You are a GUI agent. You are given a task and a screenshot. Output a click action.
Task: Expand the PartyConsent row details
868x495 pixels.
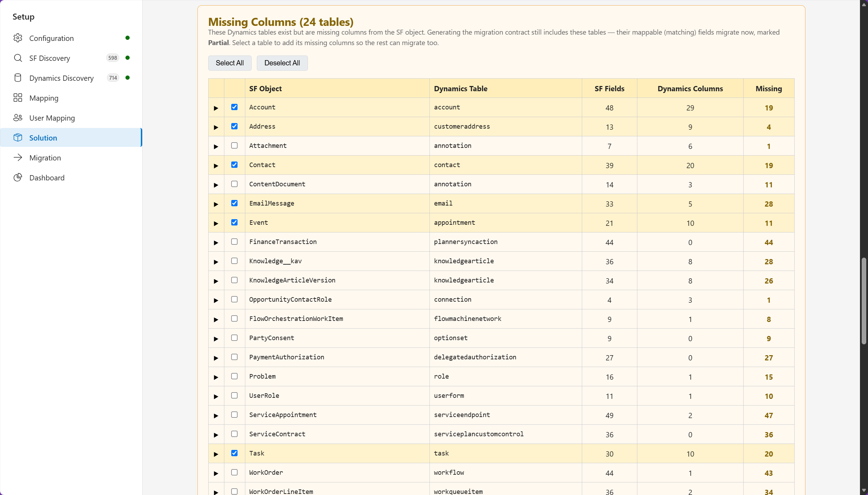tap(216, 339)
